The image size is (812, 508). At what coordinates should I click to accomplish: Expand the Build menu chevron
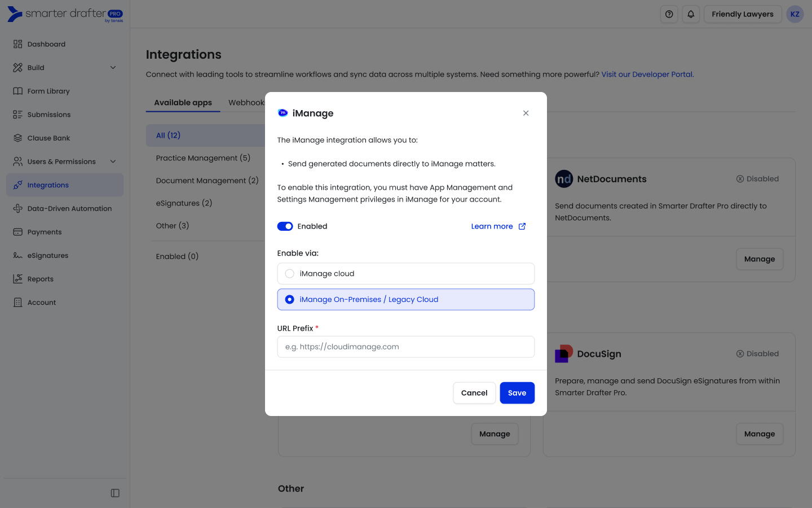[x=113, y=68]
